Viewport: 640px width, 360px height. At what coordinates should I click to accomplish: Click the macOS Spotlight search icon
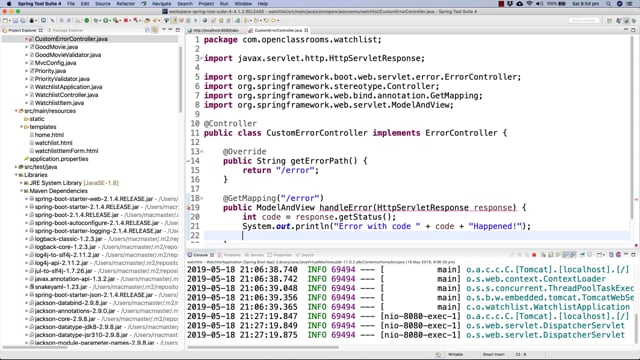pyautogui.click(x=608, y=4)
